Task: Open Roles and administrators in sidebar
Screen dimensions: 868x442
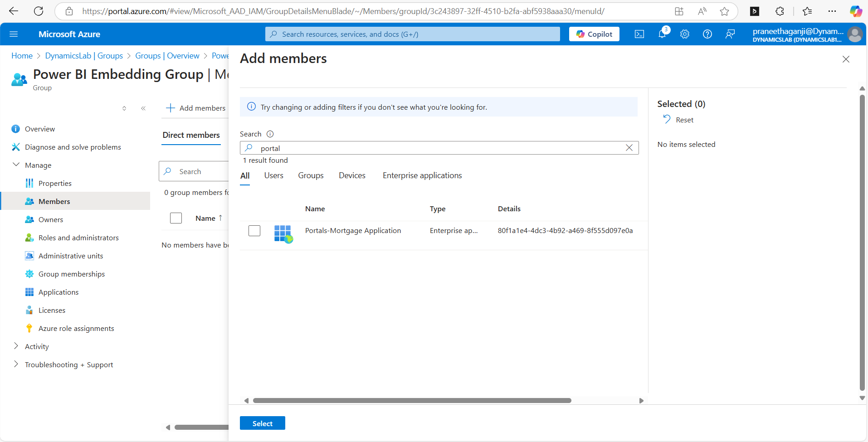Action: 78,238
